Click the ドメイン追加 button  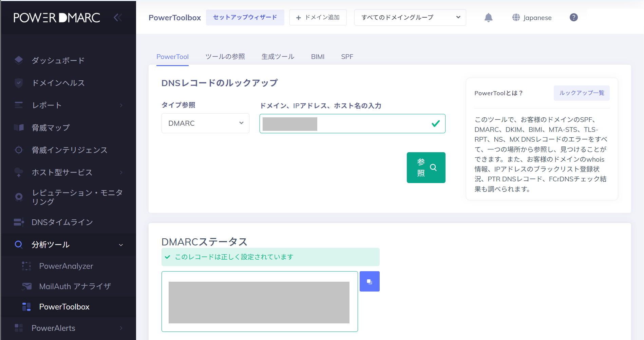318,17
